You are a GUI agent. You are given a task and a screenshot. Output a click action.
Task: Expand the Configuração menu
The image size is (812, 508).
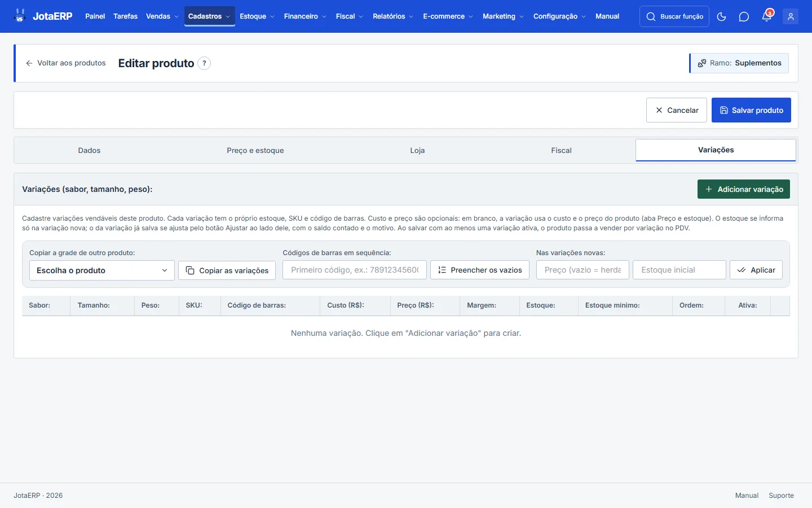tap(559, 16)
